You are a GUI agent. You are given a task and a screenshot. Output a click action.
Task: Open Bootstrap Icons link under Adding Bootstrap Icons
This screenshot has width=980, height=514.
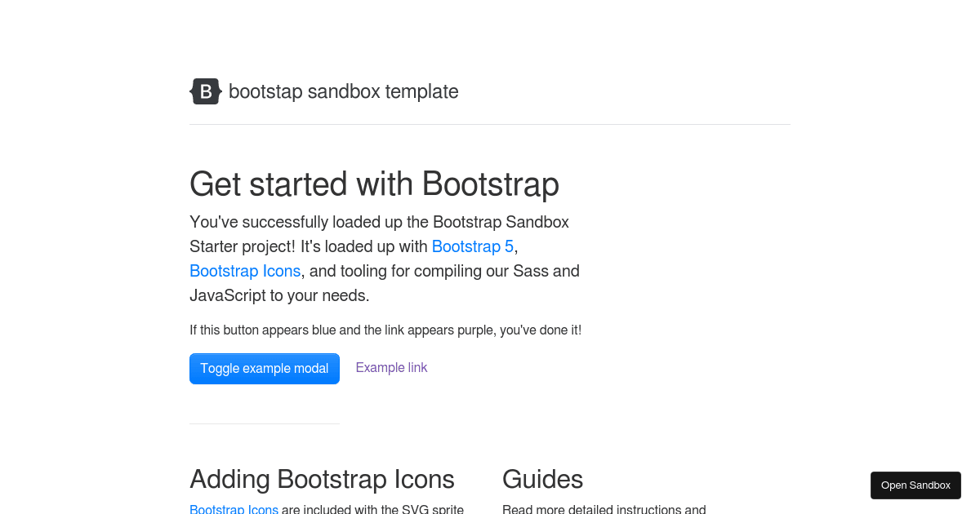click(234, 509)
